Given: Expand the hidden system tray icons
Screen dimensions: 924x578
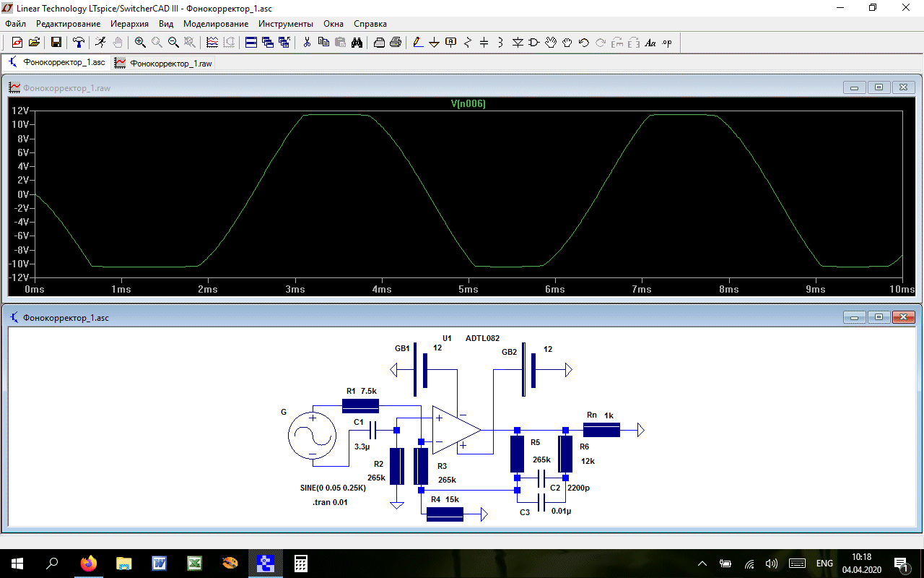Looking at the screenshot, I should click(702, 563).
